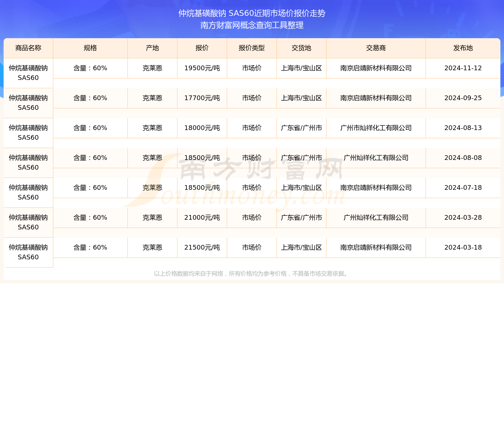Click 18500元/吨 in the 2024-07-18 row
This screenshot has width=504, height=434.
pyautogui.click(x=202, y=188)
